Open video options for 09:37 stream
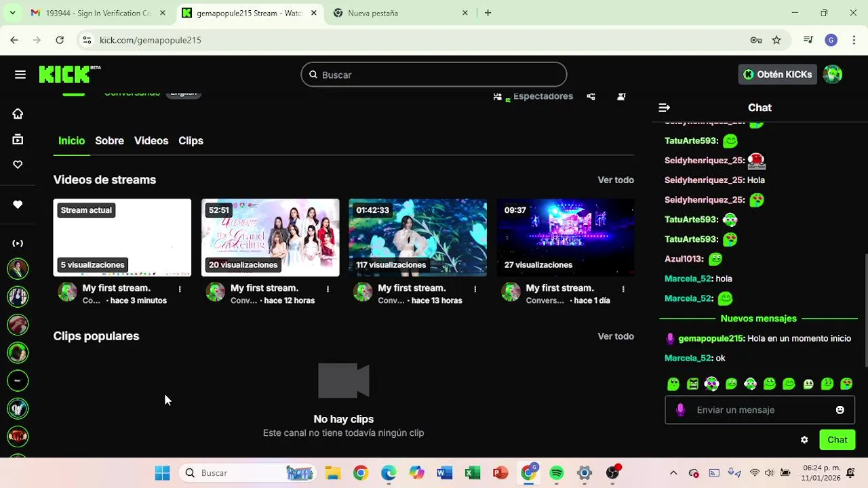 point(623,289)
